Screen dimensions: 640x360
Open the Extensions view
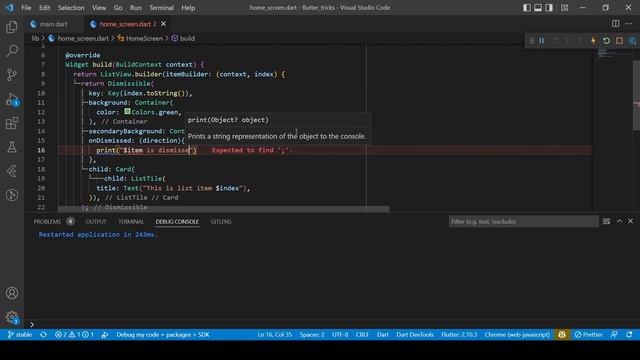pos(12,123)
